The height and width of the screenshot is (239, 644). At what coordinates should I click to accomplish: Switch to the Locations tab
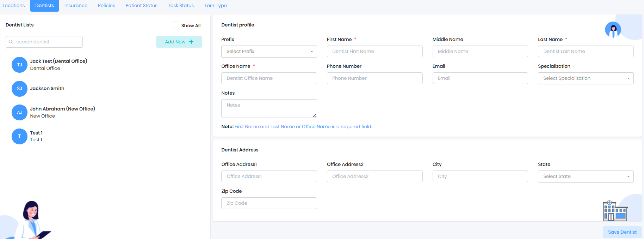[14, 6]
